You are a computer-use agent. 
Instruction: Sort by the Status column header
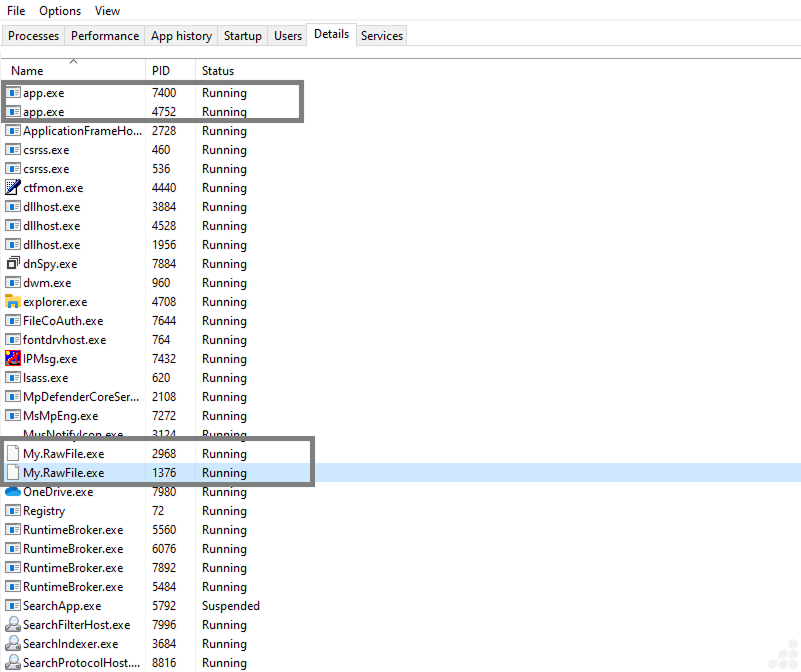tap(218, 71)
